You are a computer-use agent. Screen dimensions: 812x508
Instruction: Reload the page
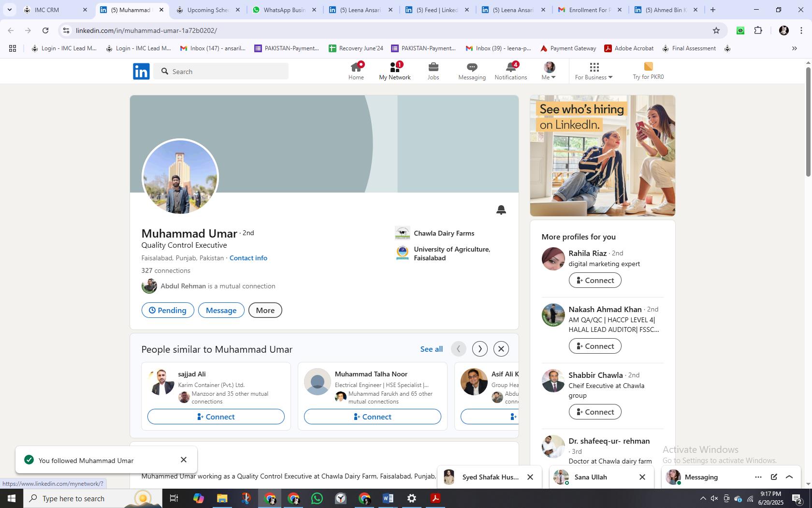(x=45, y=30)
